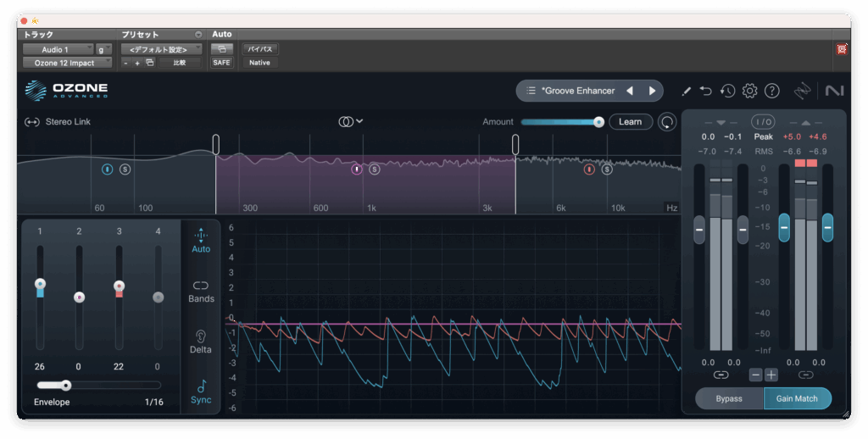Disable Sync note mode
Screen dimensions: 868x439
[201, 392]
